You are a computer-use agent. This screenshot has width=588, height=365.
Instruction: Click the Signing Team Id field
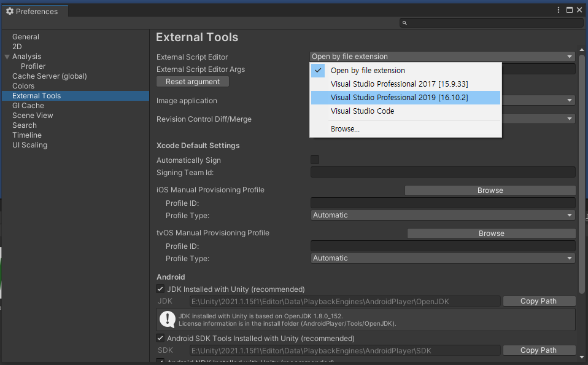point(443,172)
